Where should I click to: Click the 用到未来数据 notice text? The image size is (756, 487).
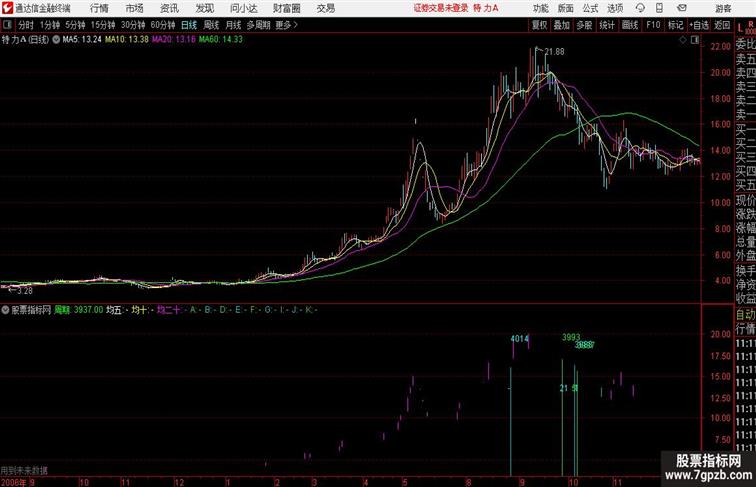tap(24, 470)
